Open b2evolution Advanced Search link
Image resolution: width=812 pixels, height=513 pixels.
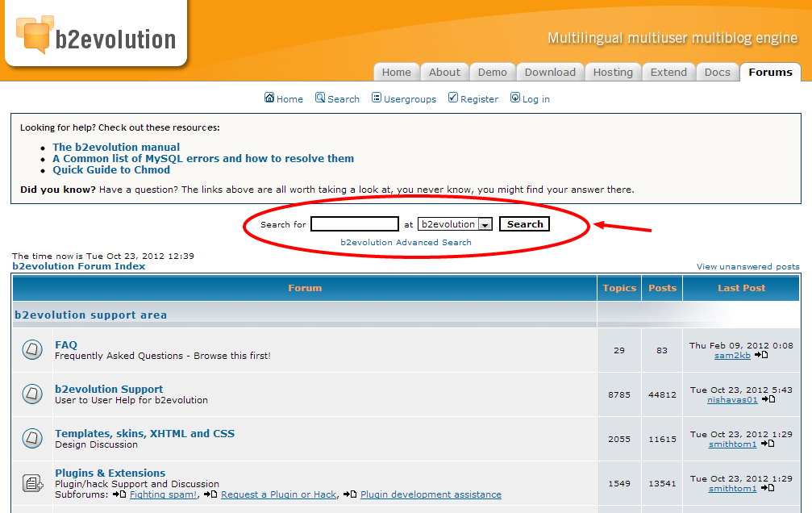tap(406, 242)
